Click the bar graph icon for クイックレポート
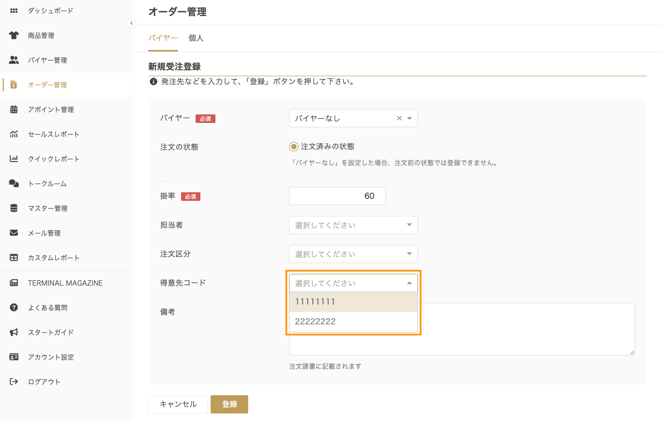 tap(14, 159)
